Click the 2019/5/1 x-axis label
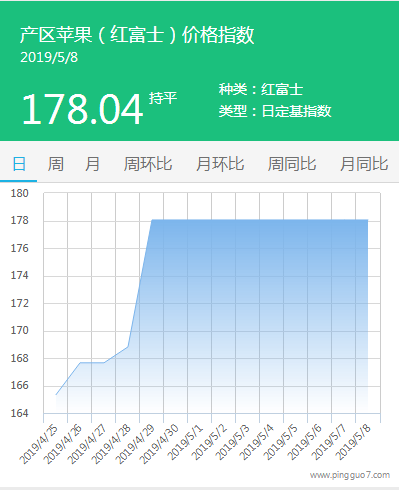The height and width of the screenshot is (490, 399). click(x=185, y=443)
